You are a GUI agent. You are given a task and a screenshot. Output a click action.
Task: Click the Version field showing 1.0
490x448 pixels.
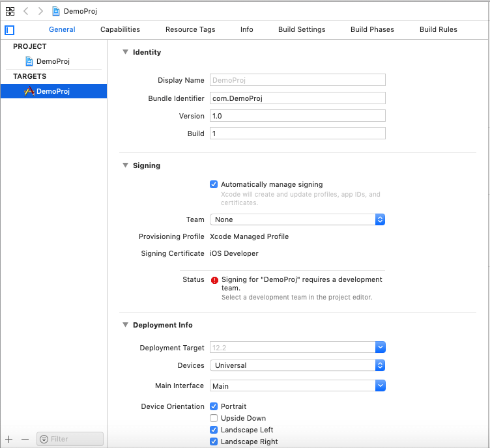298,116
